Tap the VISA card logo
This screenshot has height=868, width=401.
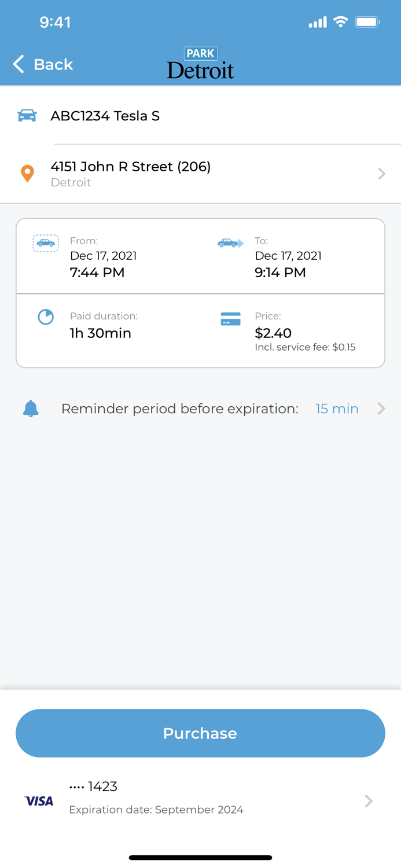tap(39, 801)
